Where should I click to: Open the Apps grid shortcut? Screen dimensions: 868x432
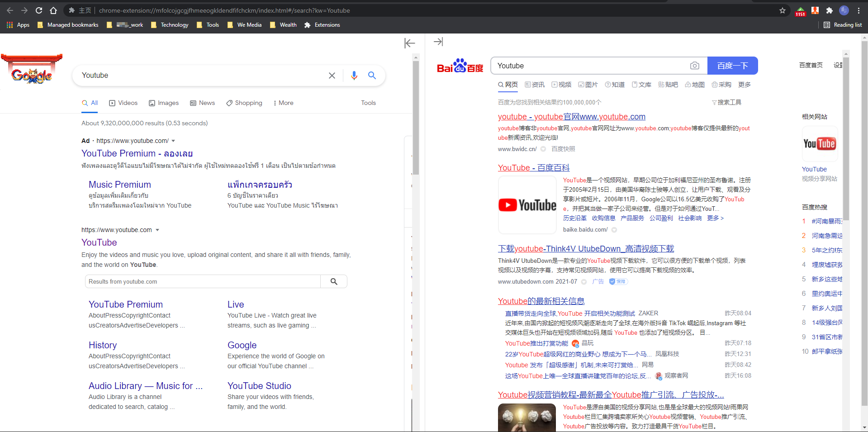[x=18, y=25]
